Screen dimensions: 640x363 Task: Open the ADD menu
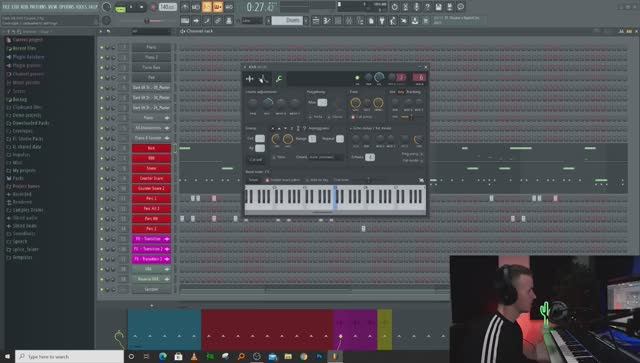(24, 7)
